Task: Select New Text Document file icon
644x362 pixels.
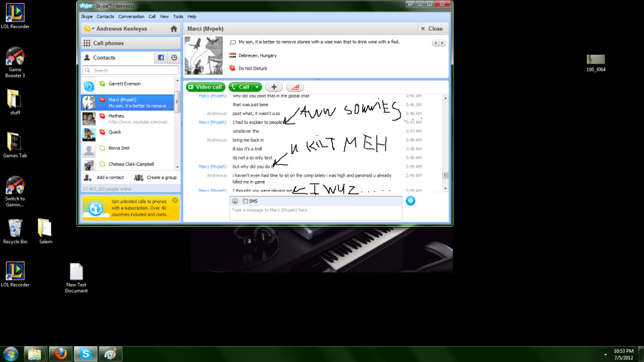Action: coord(76,278)
